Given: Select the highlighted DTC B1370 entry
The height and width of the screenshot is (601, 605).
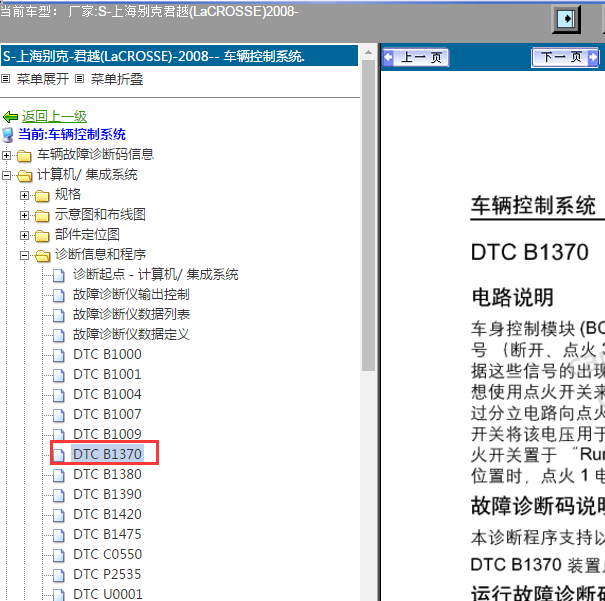Looking at the screenshot, I should pos(107,454).
